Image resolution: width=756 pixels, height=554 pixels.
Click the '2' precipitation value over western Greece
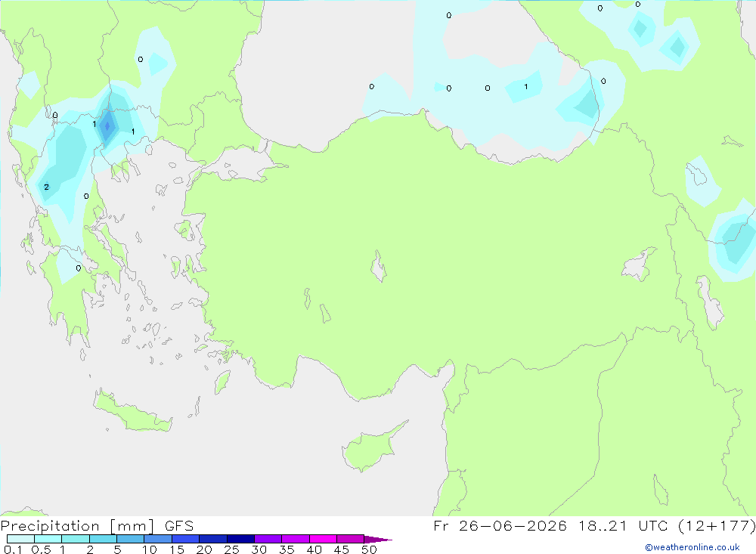click(46, 187)
